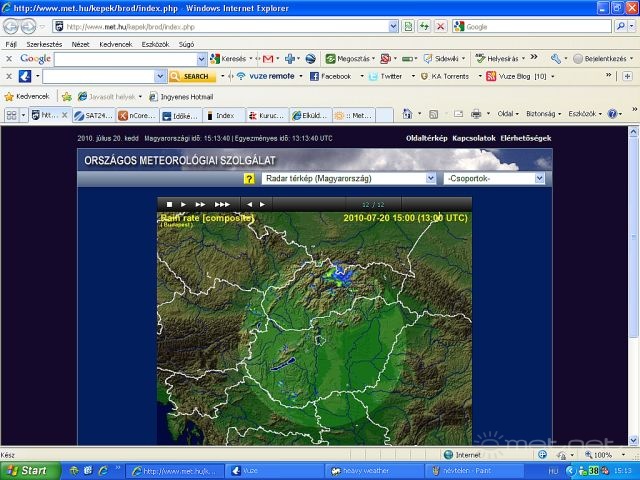The height and width of the screenshot is (480, 640).
Task: Click the yellow question mark help icon
Action: pos(250,178)
